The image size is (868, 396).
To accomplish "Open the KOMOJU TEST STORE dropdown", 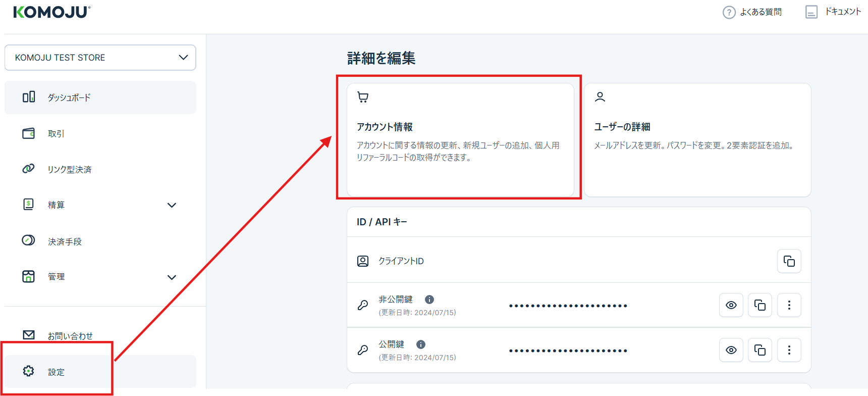I will coord(100,58).
